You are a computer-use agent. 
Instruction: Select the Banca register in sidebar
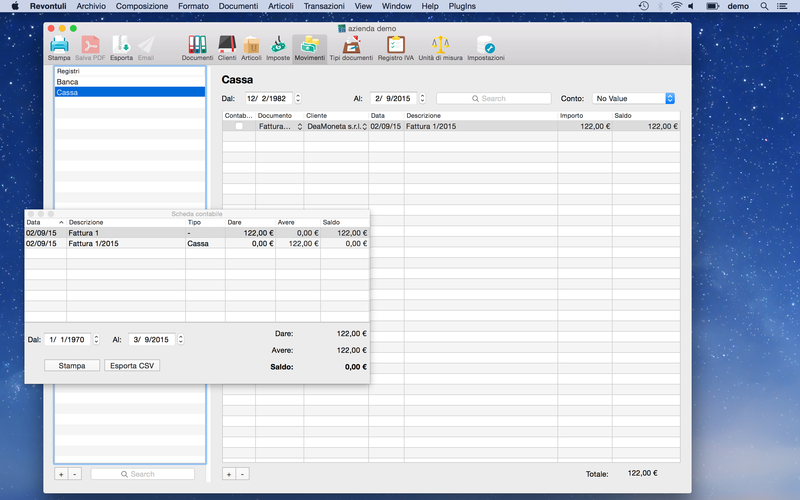(130, 82)
